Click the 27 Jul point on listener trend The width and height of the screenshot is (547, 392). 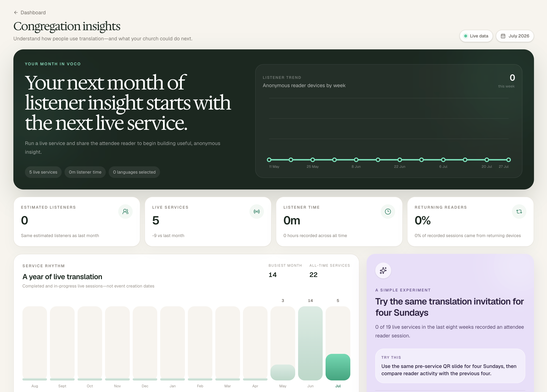coord(508,160)
